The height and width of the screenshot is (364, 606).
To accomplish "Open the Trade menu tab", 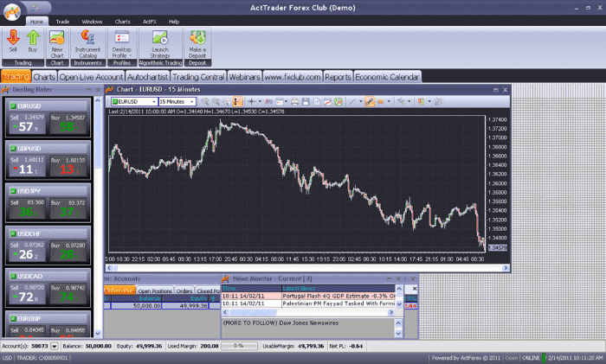I will coord(62,20).
